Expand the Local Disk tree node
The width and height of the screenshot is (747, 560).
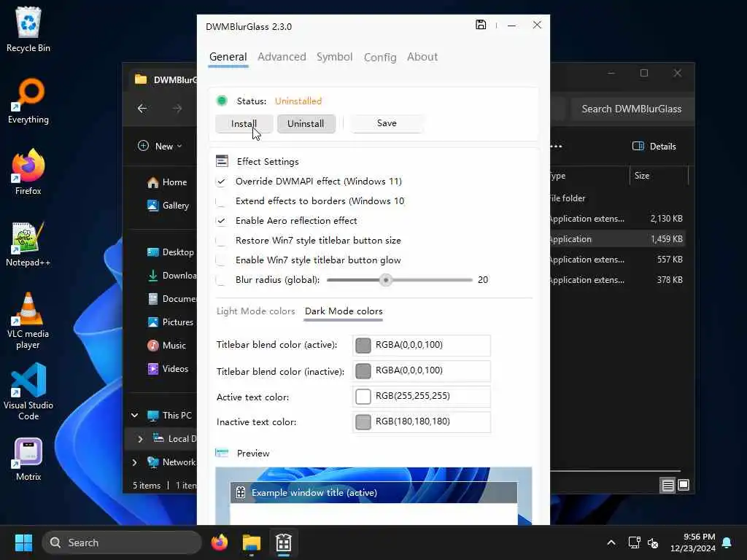point(140,439)
